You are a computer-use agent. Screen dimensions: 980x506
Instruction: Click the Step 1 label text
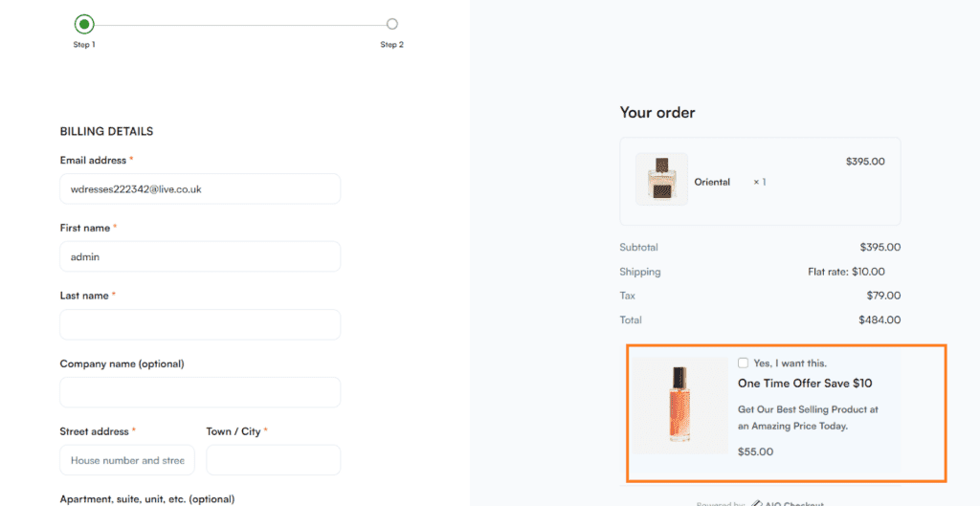(84, 45)
